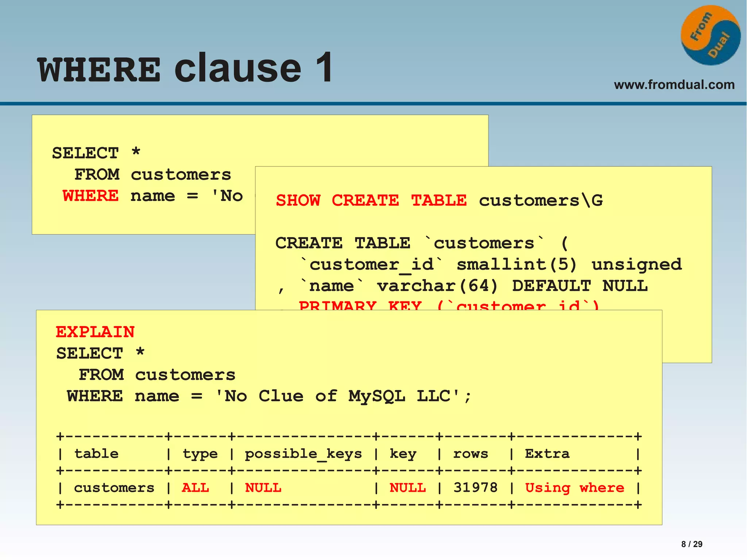Image resolution: width=747 pixels, height=560 pixels.
Task: Click the 'table' column header
Action: click(97, 453)
